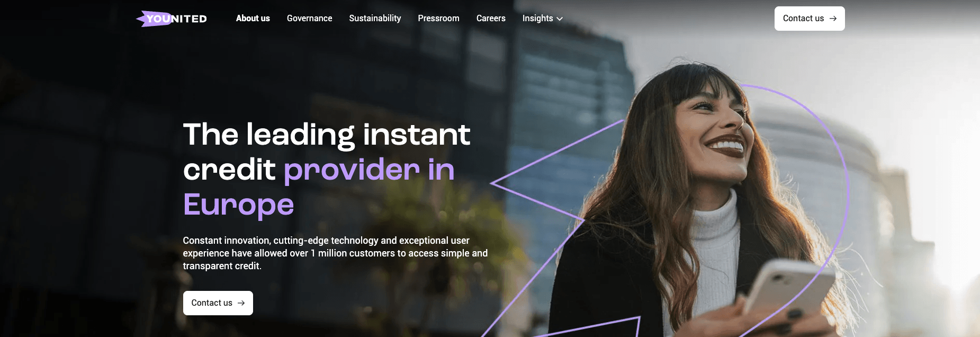This screenshot has height=337, width=980.
Task: Click the Younited logo
Action: point(171,19)
